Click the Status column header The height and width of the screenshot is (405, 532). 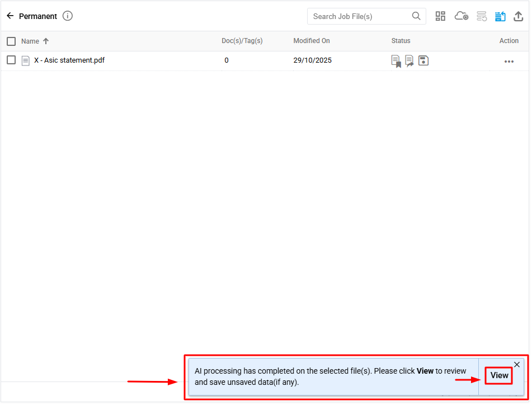point(401,41)
